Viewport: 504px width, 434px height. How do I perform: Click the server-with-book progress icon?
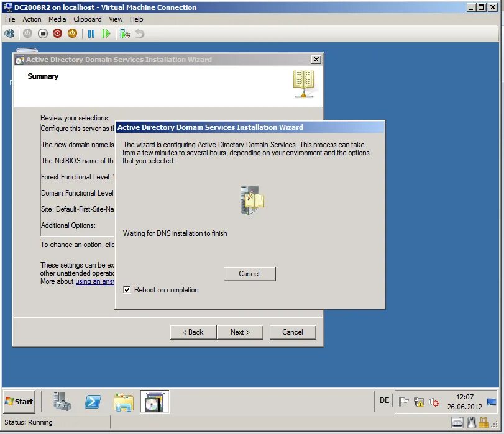252,200
